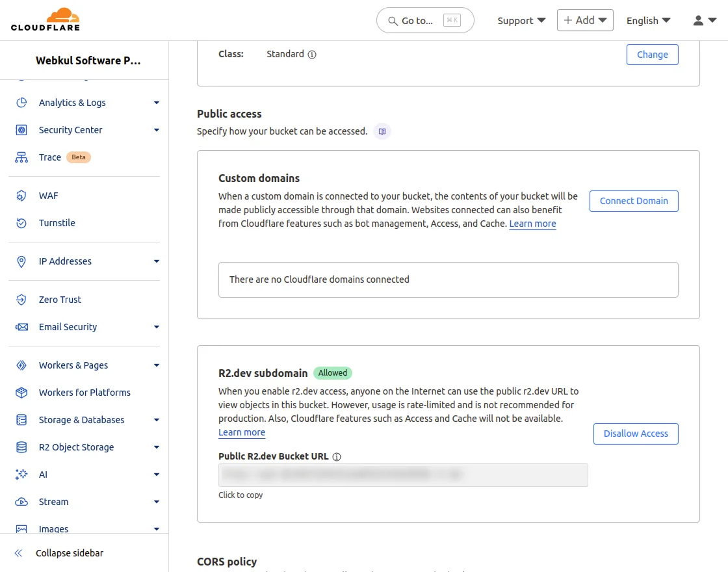Click info icon beside Public R2.dev Bucket URL
This screenshot has width=728, height=572.
[337, 457]
